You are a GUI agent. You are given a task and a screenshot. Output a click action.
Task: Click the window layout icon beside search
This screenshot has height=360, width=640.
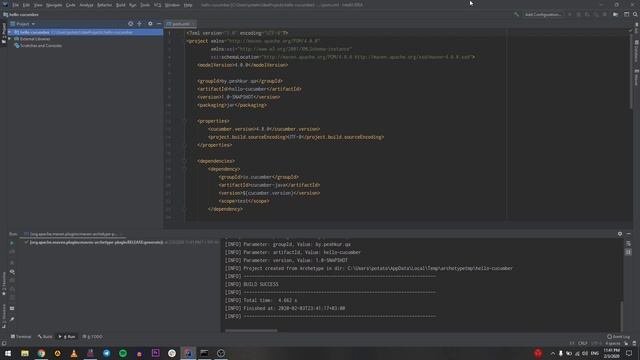[627, 15]
